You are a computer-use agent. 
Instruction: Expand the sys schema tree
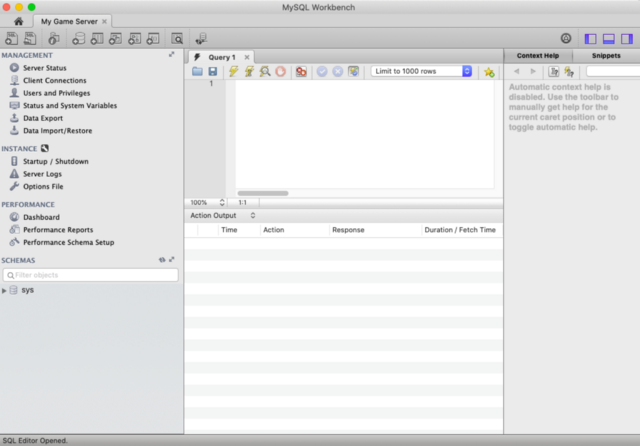coord(4,291)
